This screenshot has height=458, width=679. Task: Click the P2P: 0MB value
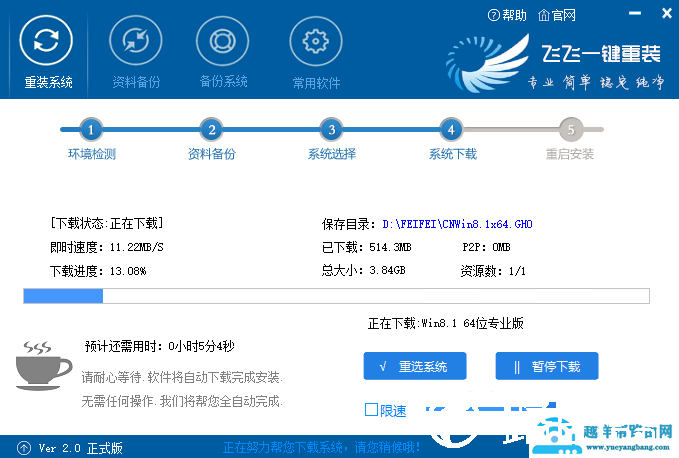click(x=486, y=248)
